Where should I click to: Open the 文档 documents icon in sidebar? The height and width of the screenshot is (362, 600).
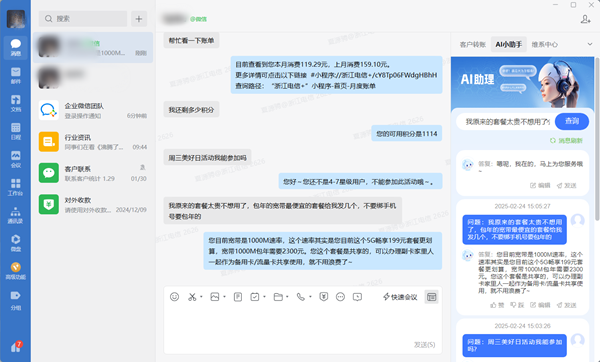(15, 103)
